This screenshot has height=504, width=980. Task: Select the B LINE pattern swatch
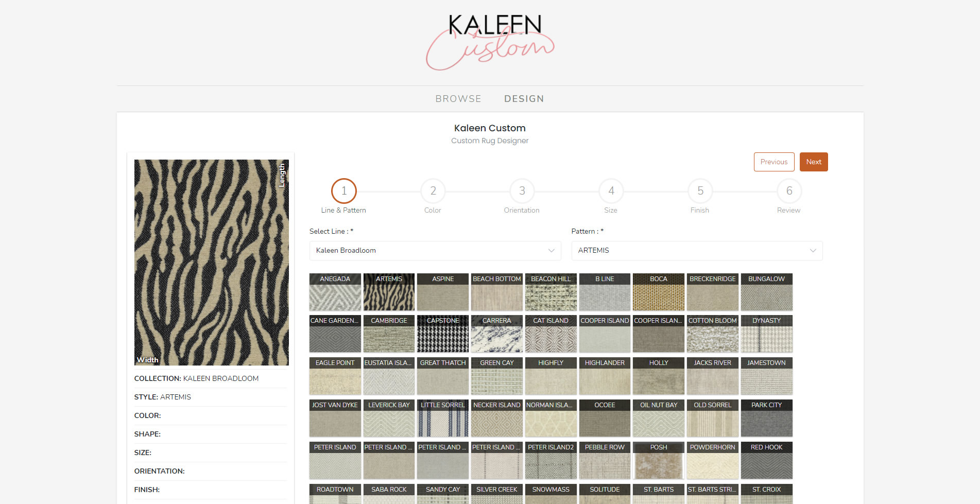tap(605, 292)
